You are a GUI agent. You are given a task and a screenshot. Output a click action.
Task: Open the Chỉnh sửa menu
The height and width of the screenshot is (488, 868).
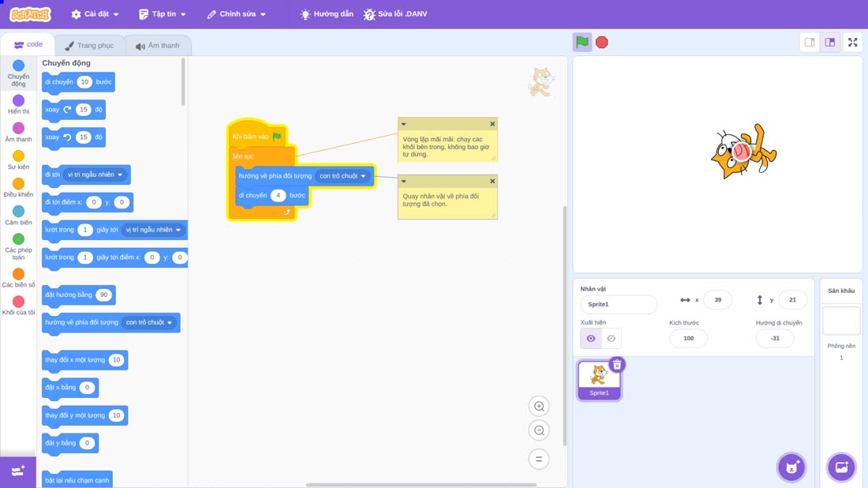tap(237, 14)
